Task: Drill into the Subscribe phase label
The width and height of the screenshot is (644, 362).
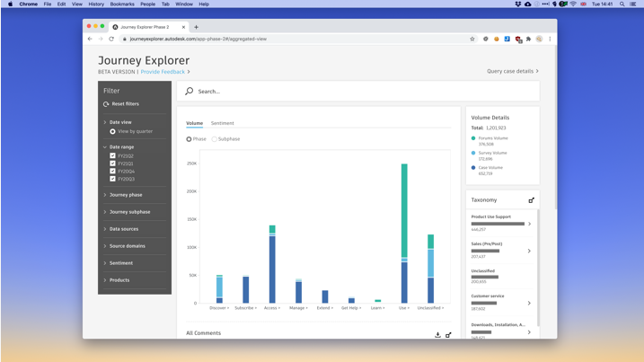Action: tap(245, 308)
